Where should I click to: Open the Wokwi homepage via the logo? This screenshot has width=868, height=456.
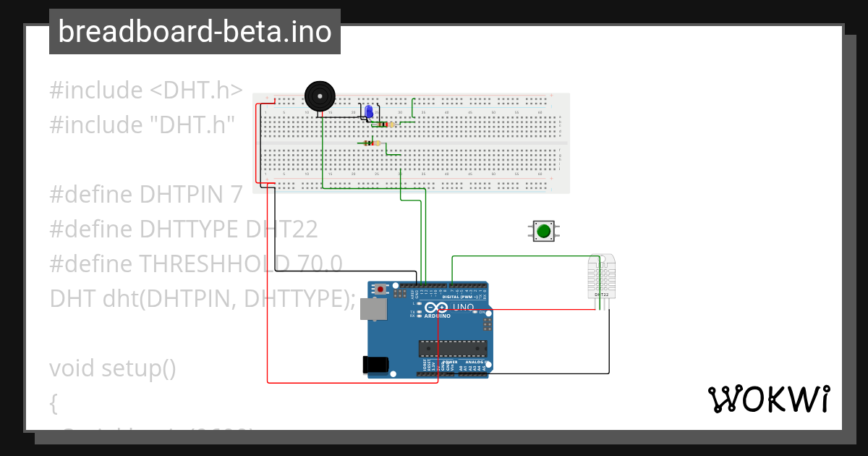[x=769, y=397]
